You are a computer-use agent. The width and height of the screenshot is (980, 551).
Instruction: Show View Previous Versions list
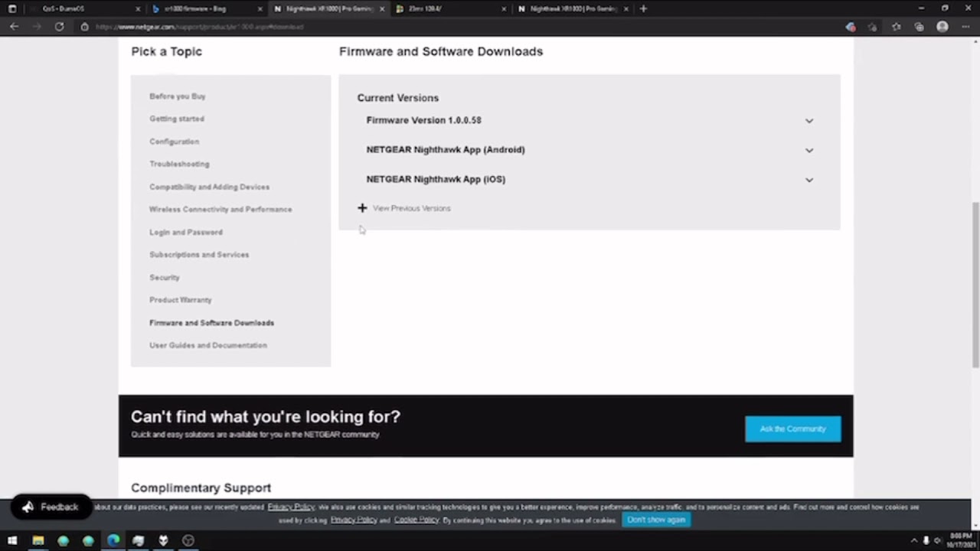(411, 208)
